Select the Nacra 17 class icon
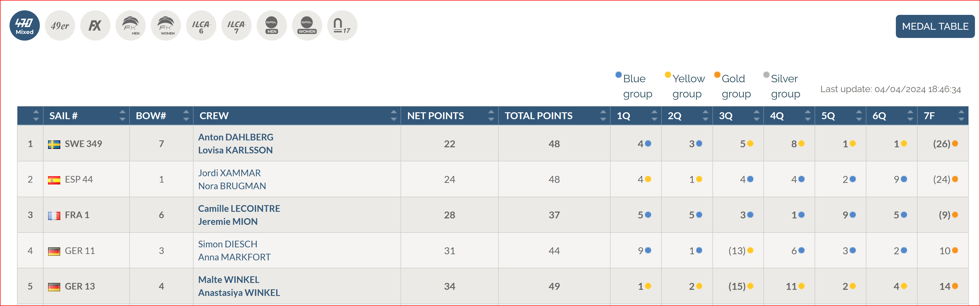 click(x=342, y=25)
